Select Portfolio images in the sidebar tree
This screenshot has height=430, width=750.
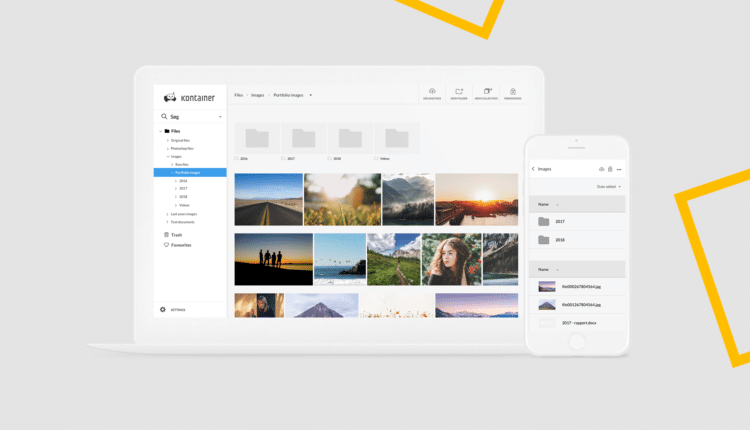[x=190, y=172]
